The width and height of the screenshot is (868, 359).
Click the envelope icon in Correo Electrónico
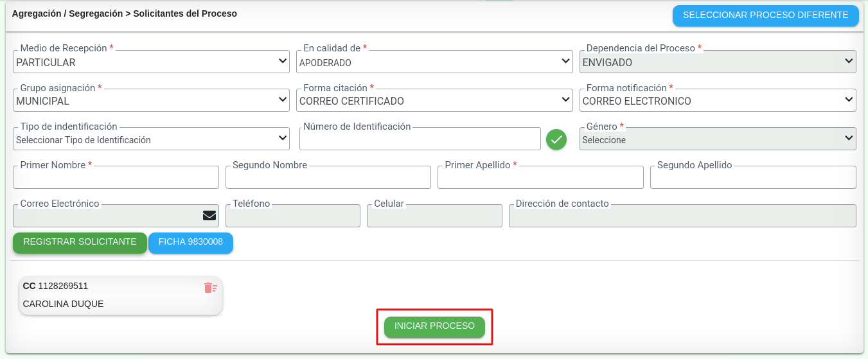(x=209, y=216)
